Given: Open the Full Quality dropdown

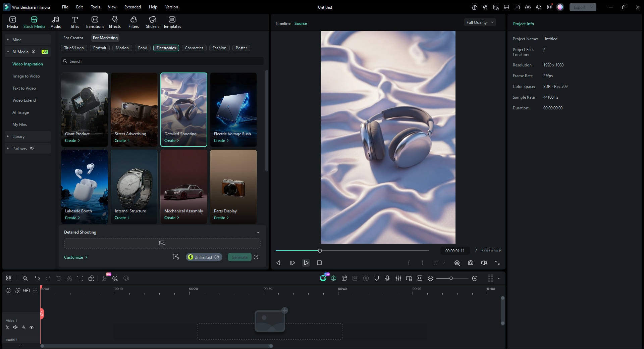Looking at the screenshot, I should click(x=479, y=22).
